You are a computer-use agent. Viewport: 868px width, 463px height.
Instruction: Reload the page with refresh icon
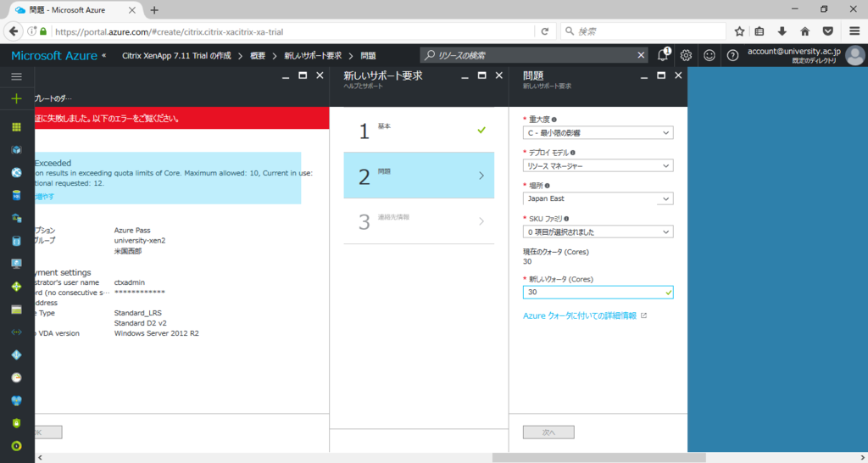click(545, 31)
